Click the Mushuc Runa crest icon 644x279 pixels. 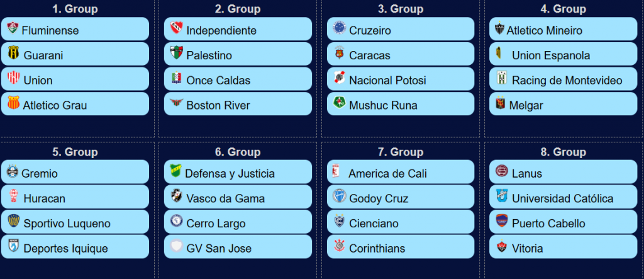[339, 103]
